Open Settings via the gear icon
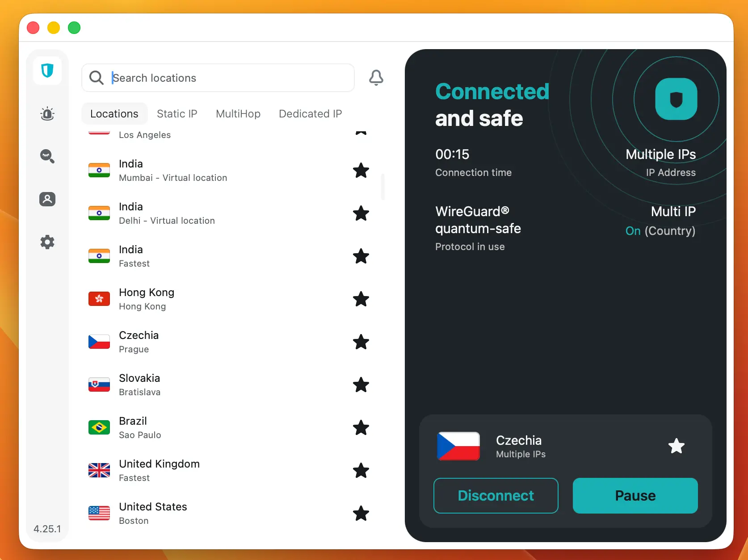 coord(47,242)
